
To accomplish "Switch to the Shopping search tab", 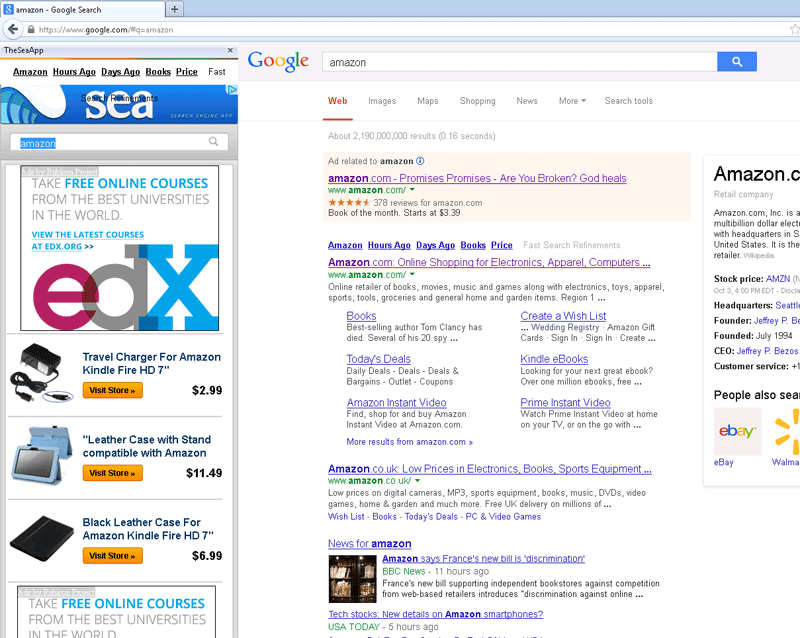I will (x=477, y=101).
